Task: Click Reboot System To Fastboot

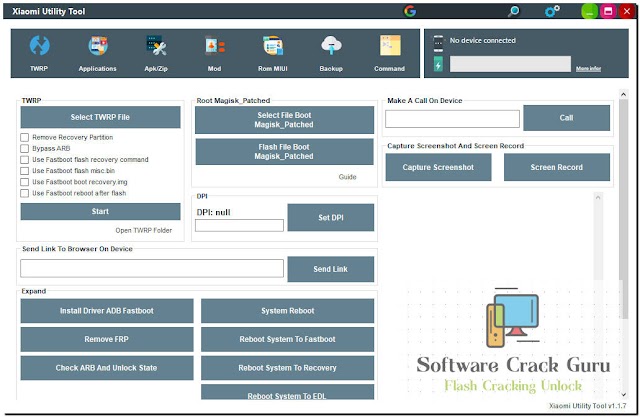Action: [x=287, y=339]
